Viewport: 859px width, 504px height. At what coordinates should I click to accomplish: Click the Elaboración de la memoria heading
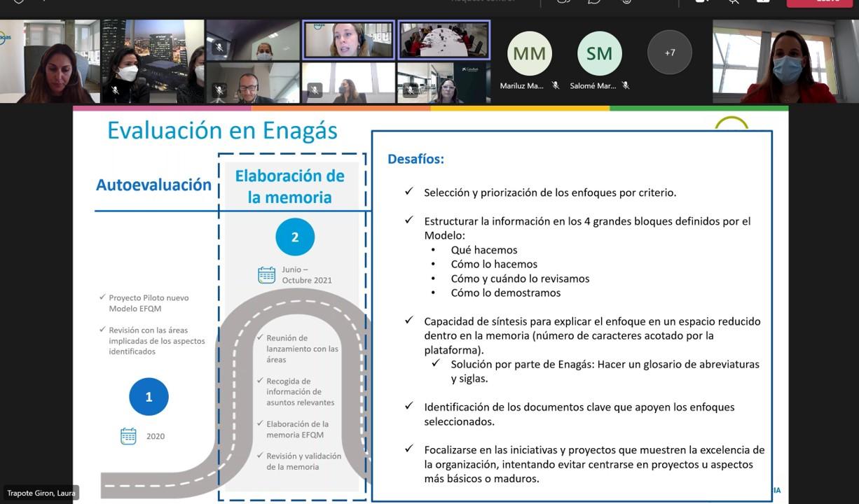tap(289, 186)
